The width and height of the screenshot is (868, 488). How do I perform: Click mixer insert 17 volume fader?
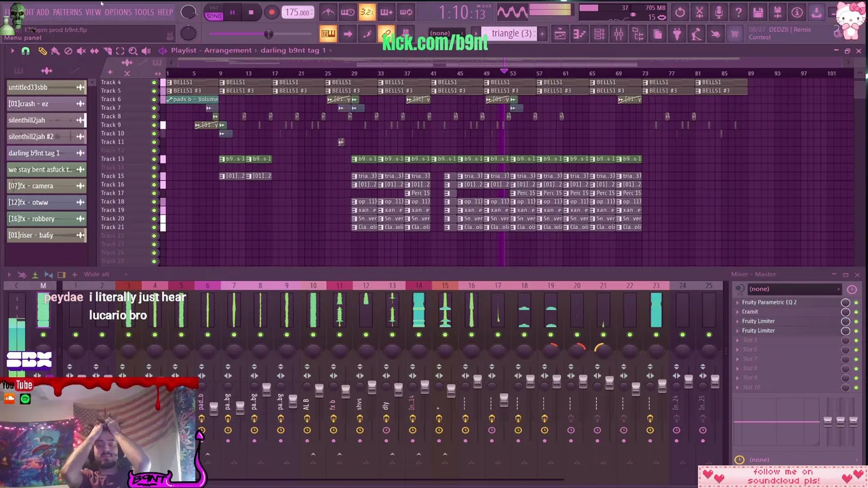tap(504, 400)
